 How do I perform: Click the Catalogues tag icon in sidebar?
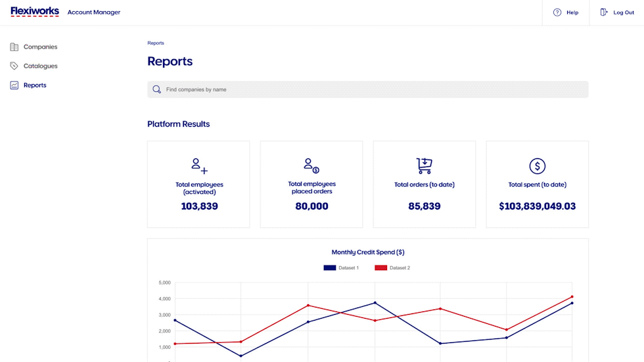click(x=14, y=66)
